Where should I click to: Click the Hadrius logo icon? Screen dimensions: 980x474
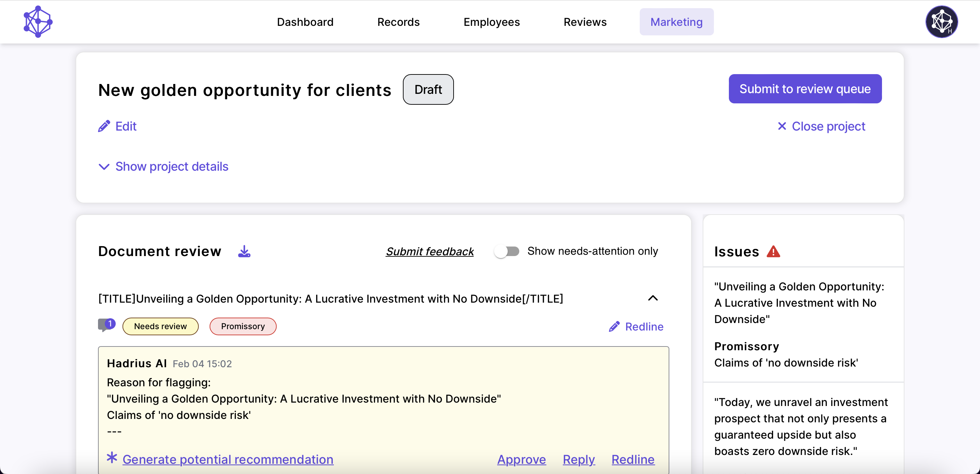tap(38, 22)
